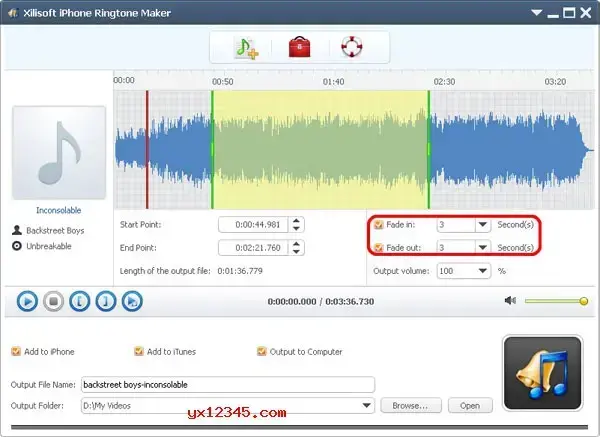Click the End Point time field
This screenshot has height=437, width=600.
click(x=254, y=248)
